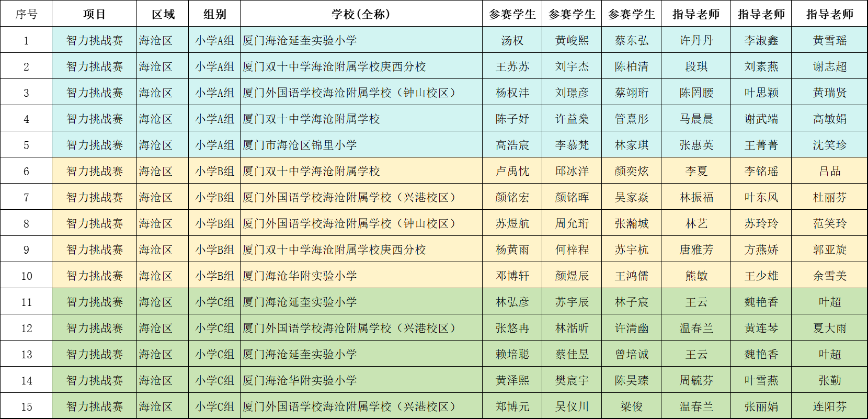Screen dimensions: 868x419
Task: Select teacher cell 许丹丹
Action: click(x=696, y=40)
